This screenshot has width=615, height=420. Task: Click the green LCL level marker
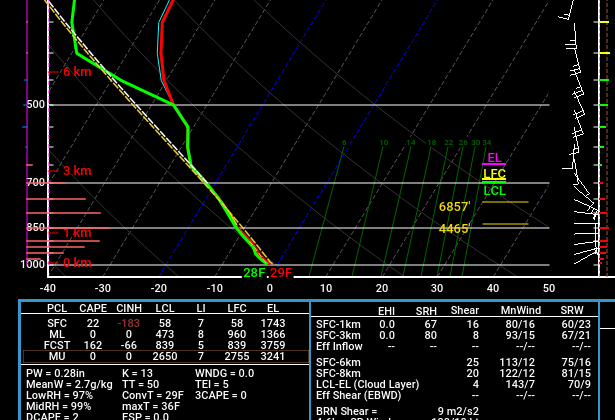point(494,190)
